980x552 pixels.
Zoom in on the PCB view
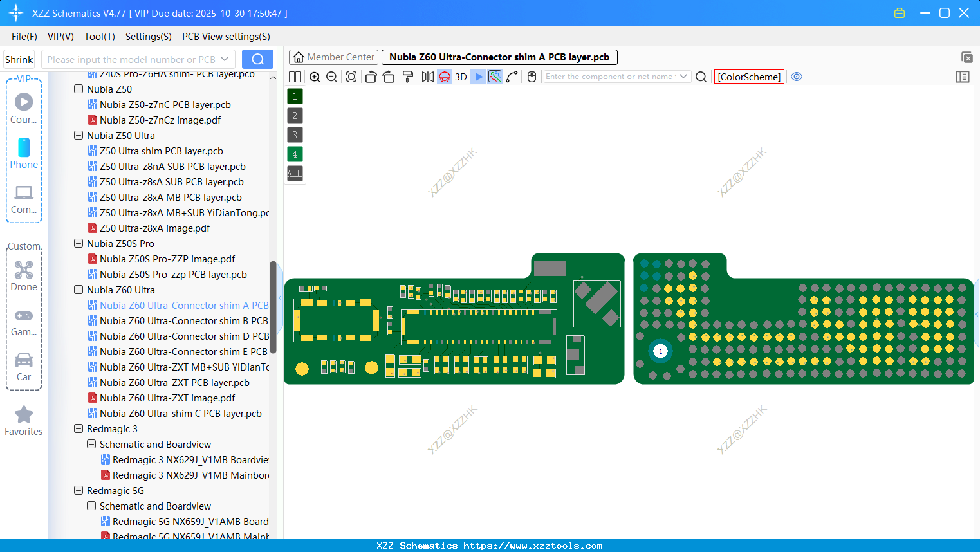[x=315, y=77]
